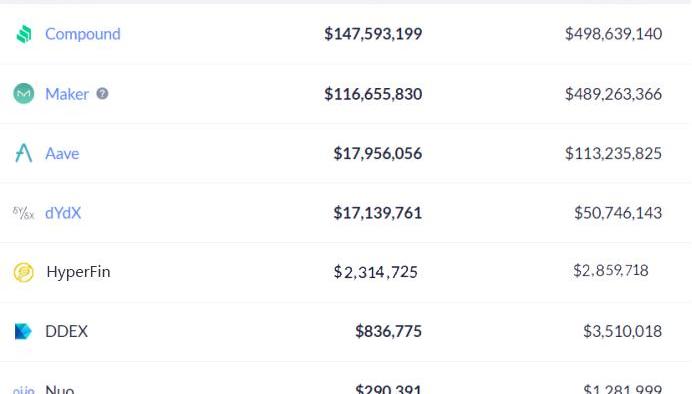Open the Aave protocol link
This screenshot has width=692, height=394.
(62, 153)
